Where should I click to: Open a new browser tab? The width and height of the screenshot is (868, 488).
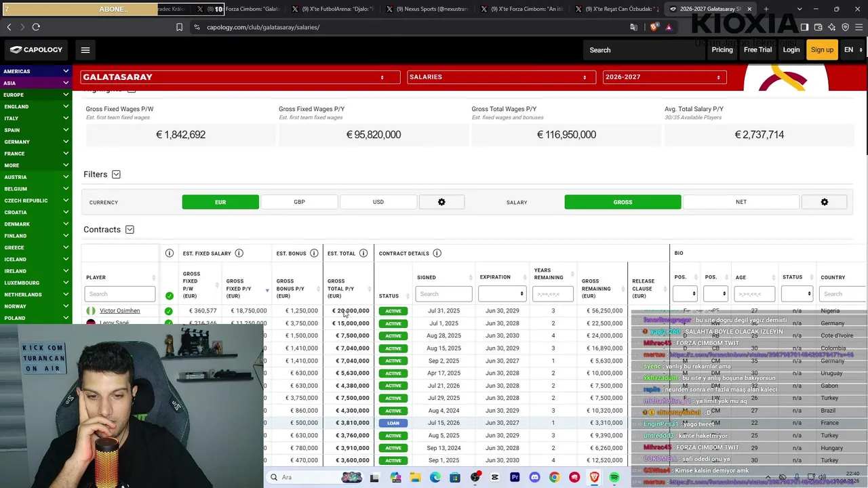[766, 9]
